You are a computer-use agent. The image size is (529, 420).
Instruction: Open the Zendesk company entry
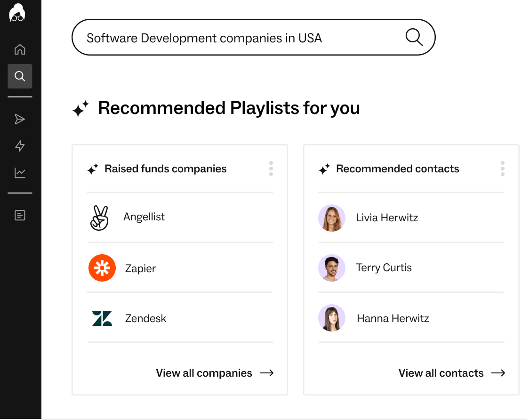click(180, 318)
